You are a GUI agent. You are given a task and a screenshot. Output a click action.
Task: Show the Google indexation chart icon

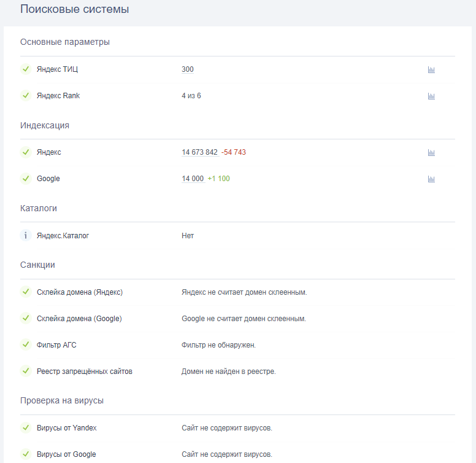point(431,179)
